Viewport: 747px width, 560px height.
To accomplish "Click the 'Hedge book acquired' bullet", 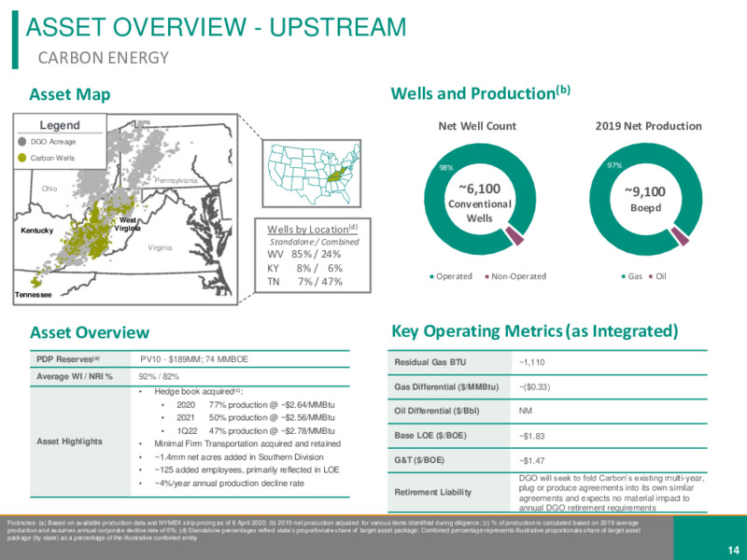I will (198, 391).
